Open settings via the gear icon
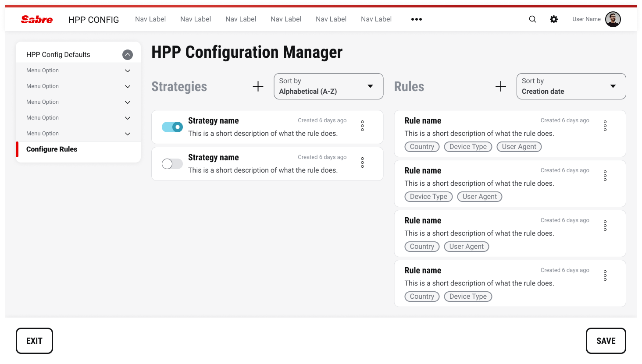The image size is (642, 364). point(554,19)
